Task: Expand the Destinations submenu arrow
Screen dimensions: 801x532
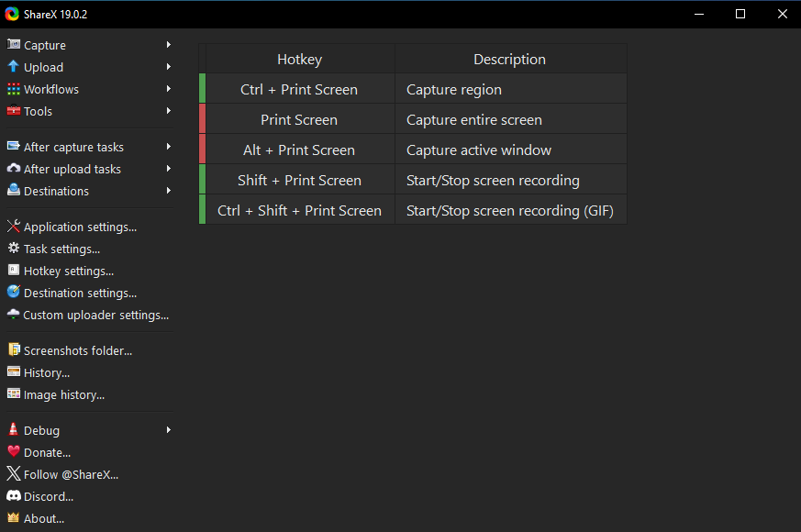Action: [x=169, y=191]
